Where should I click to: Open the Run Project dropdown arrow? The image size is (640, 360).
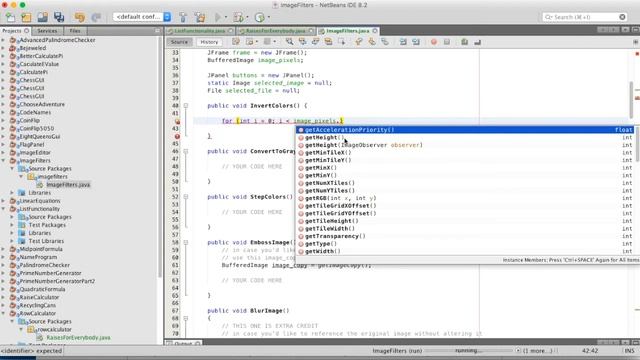point(226,17)
